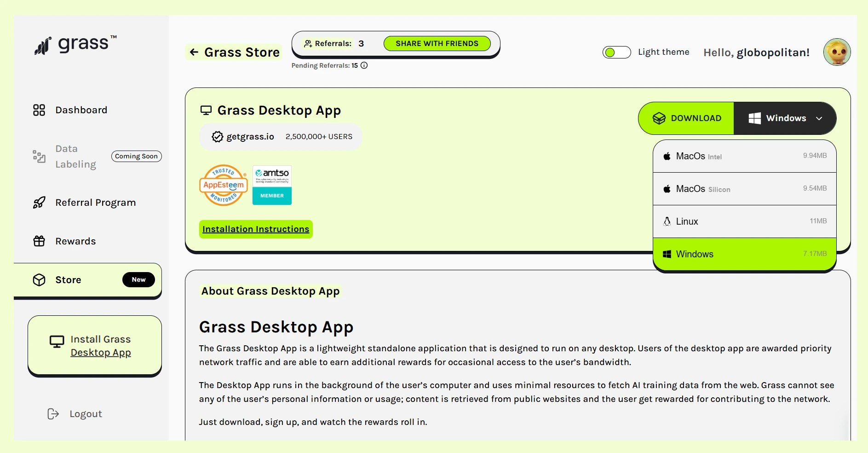Click the back arrow beside Grass Store
Viewport: 868px width, 453px height.
[194, 52]
